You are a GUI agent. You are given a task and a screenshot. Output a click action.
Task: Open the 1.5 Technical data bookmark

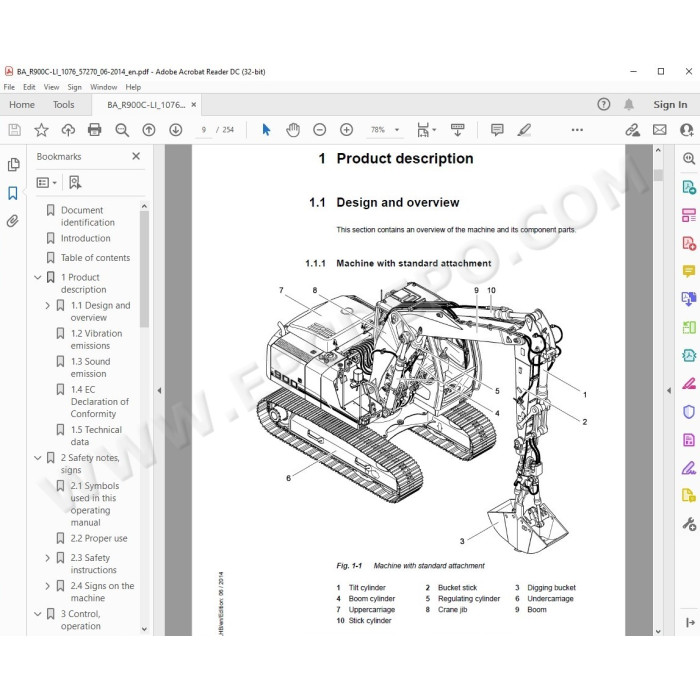(x=96, y=435)
